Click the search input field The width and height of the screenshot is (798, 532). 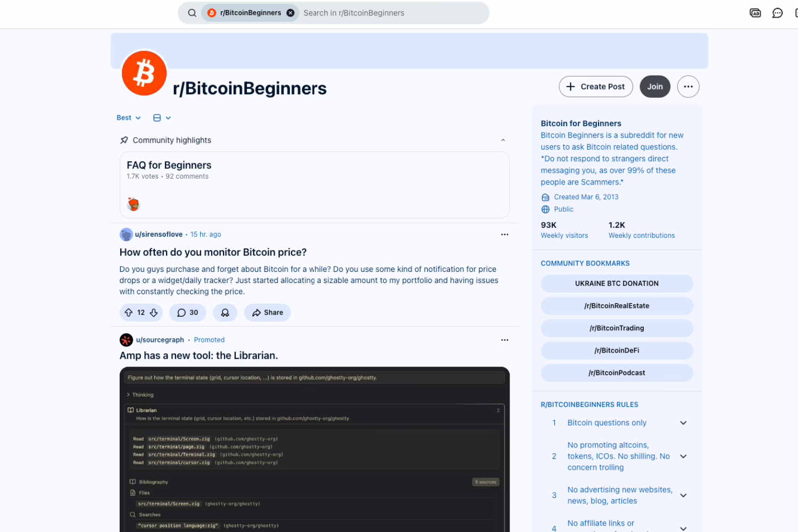[x=391, y=13]
